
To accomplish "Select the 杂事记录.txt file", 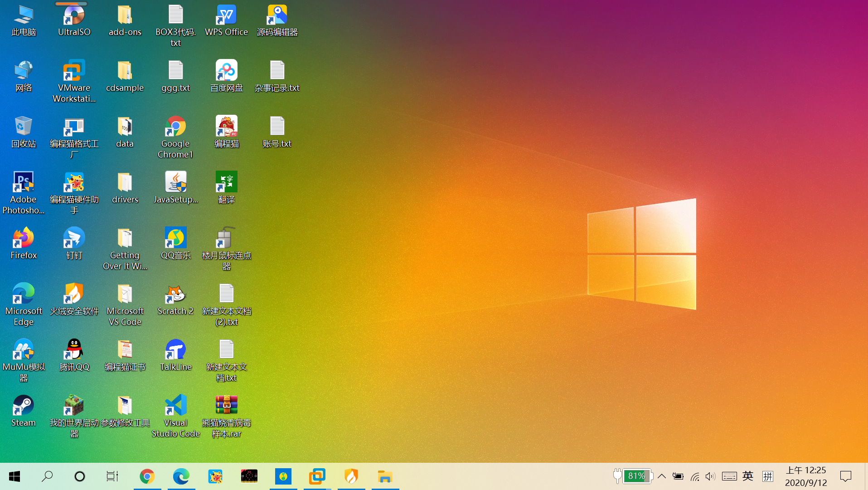I will [277, 76].
